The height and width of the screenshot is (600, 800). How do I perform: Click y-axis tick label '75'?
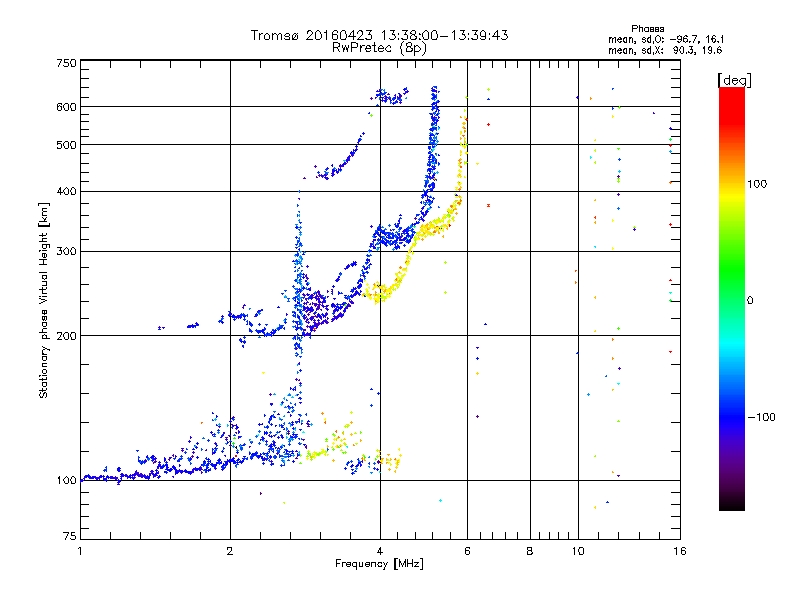point(70,536)
